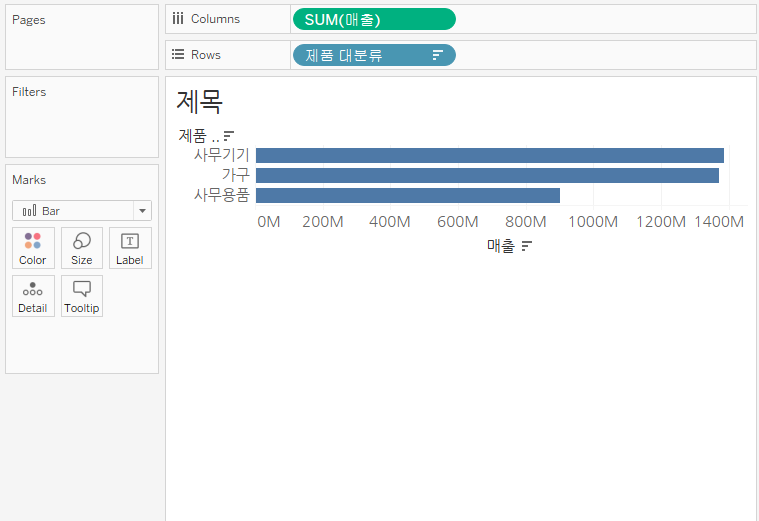Select the 가구 bar
759x521 pixels.
487,175
